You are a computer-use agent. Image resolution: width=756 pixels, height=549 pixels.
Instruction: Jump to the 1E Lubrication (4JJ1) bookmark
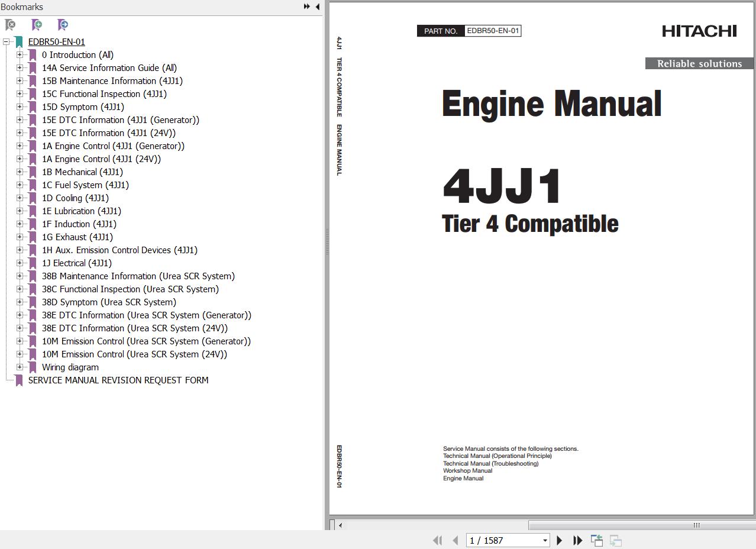tap(82, 211)
